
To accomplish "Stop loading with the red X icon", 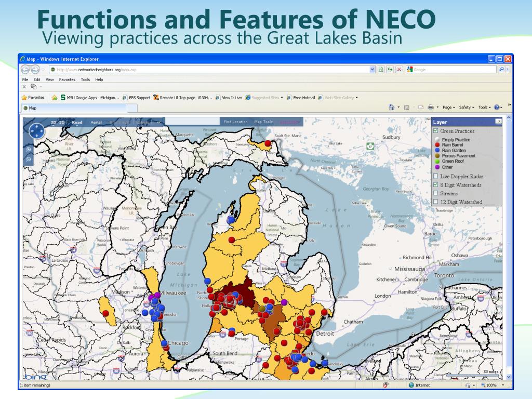I will point(399,70).
